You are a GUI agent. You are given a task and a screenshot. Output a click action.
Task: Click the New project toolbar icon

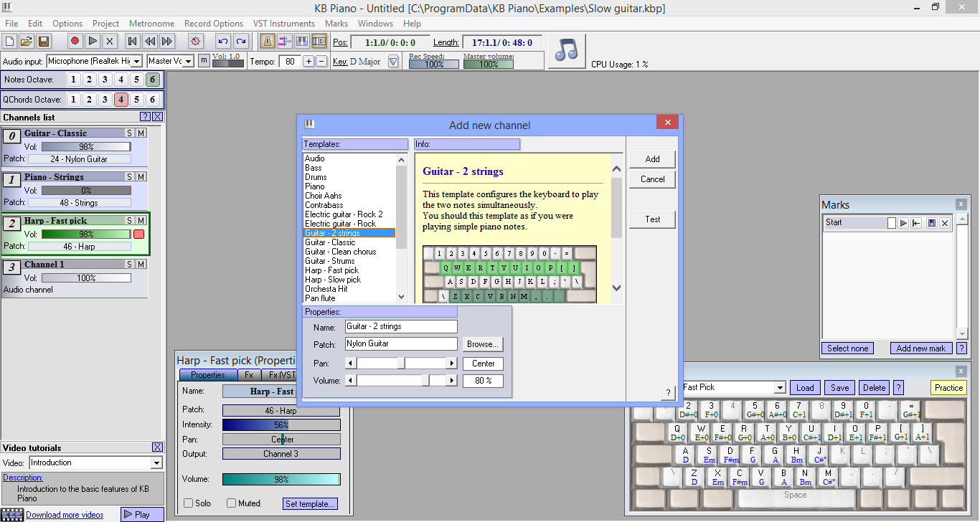coord(9,42)
